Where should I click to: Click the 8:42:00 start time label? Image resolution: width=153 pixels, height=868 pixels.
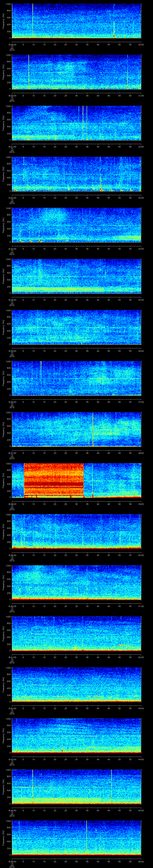click(12, 708)
